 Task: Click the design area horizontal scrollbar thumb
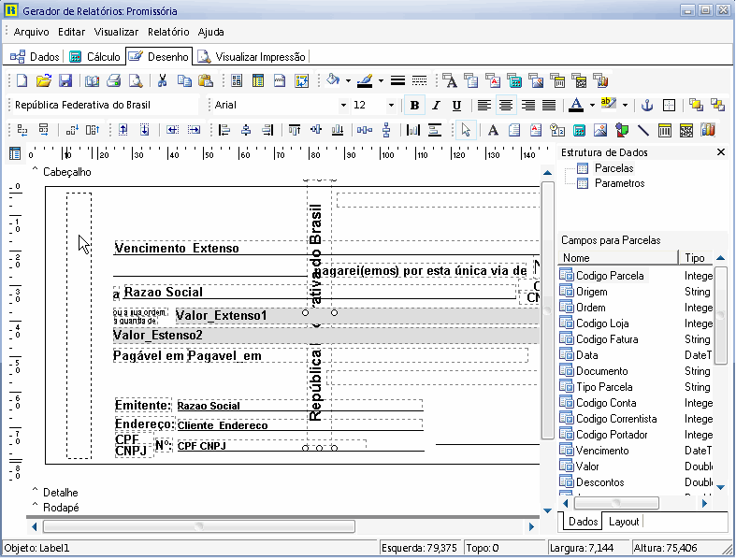coord(199,526)
